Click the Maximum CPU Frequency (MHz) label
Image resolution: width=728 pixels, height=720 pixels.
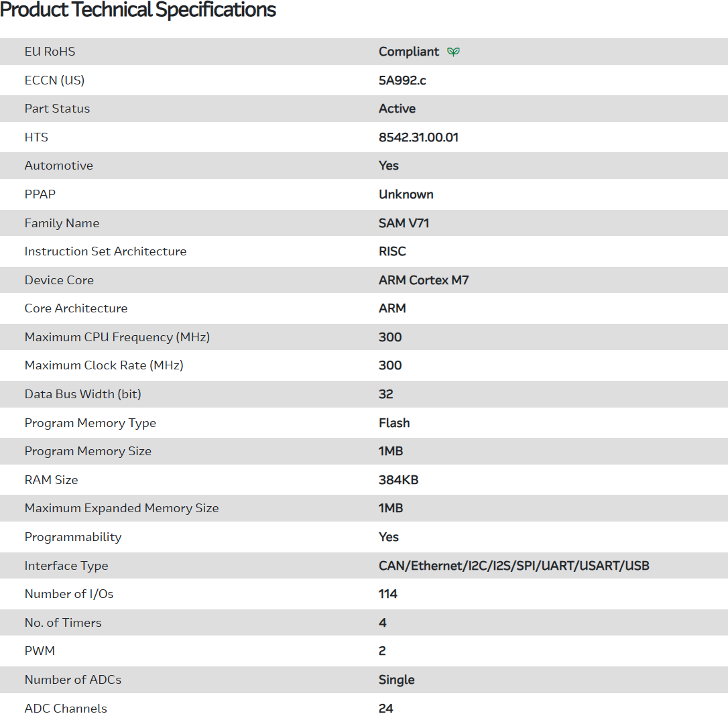pos(117,337)
